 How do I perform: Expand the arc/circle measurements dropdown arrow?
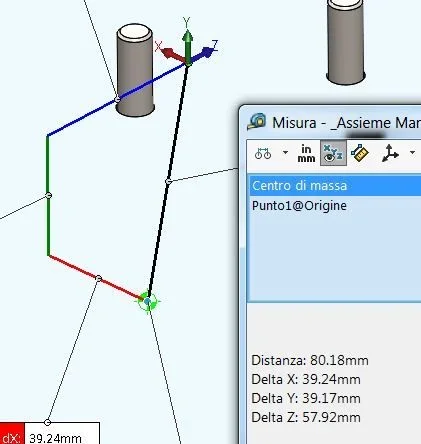point(285,153)
